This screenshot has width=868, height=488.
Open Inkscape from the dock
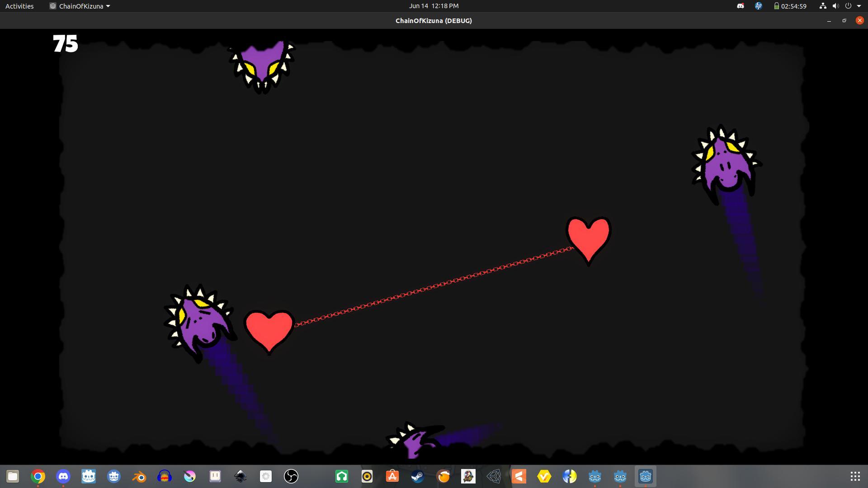(241, 476)
